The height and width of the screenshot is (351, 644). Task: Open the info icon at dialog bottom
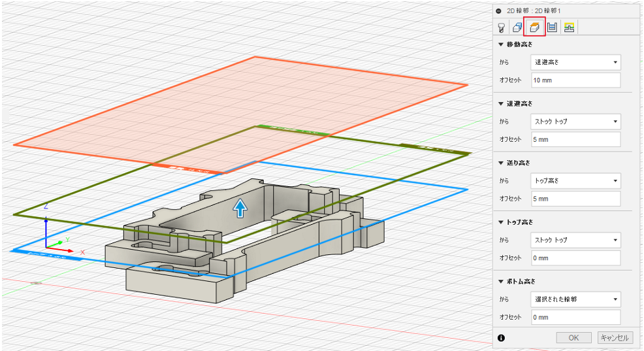[501, 338]
